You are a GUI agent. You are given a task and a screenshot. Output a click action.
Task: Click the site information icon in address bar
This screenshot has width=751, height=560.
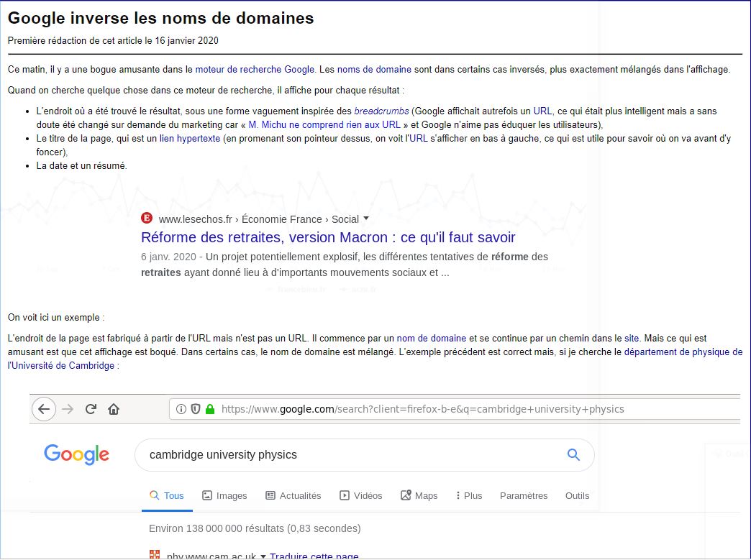181,409
